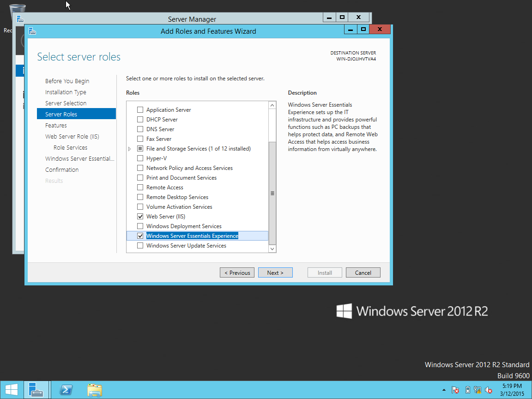Enable Volume Activation Services checkbox
The width and height of the screenshot is (532, 399).
(x=140, y=206)
